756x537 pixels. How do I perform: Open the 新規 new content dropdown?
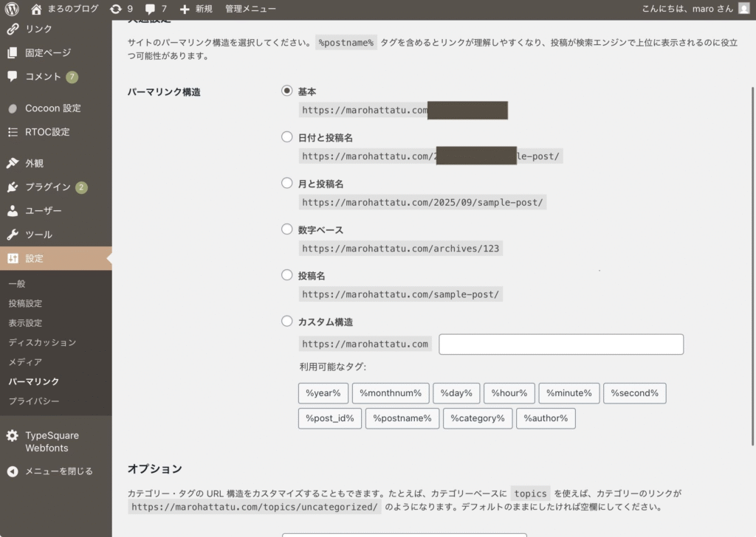tap(196, 9)
